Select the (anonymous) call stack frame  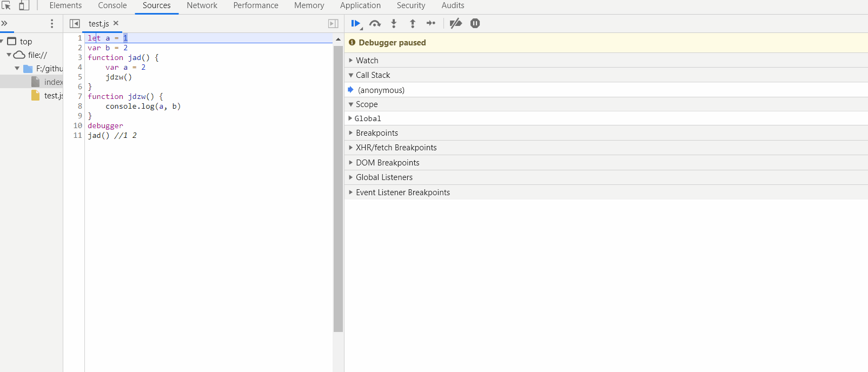pyautogui.click(x=606, y=90)
